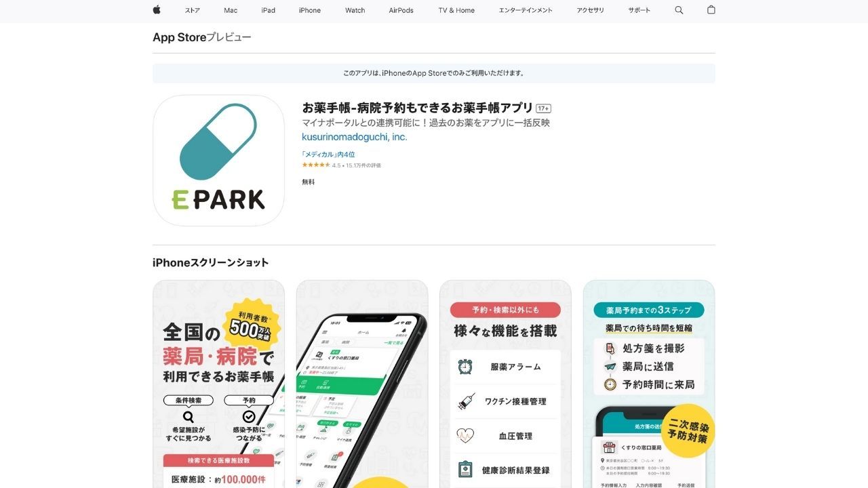Open the Watch menu item
Screen dimensions: 868x488
point(355,10)
